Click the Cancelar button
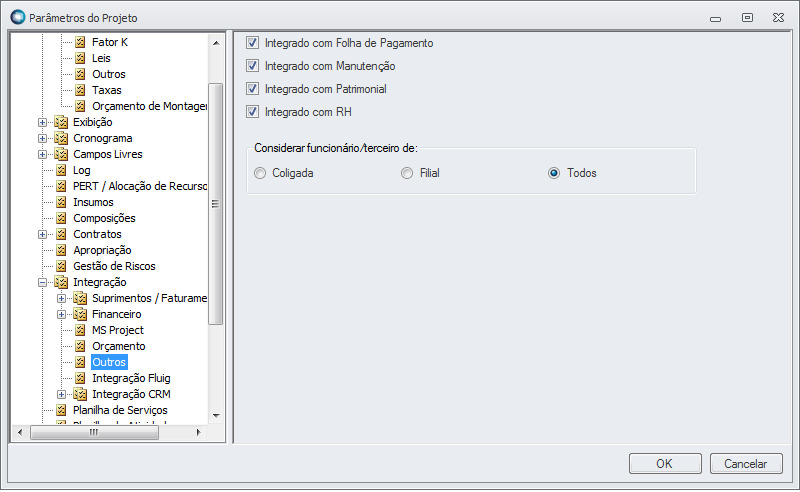Screen dimensions: 800x492 coord(745,463)
